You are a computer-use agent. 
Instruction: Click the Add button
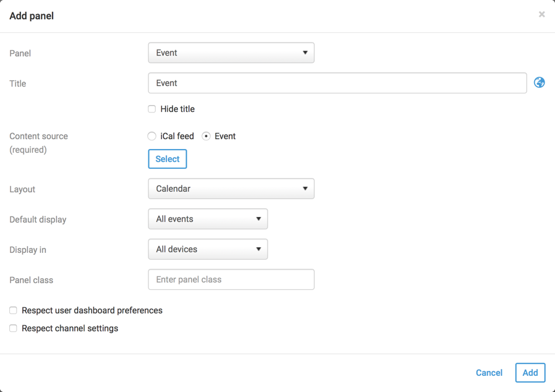click(530, 373)
